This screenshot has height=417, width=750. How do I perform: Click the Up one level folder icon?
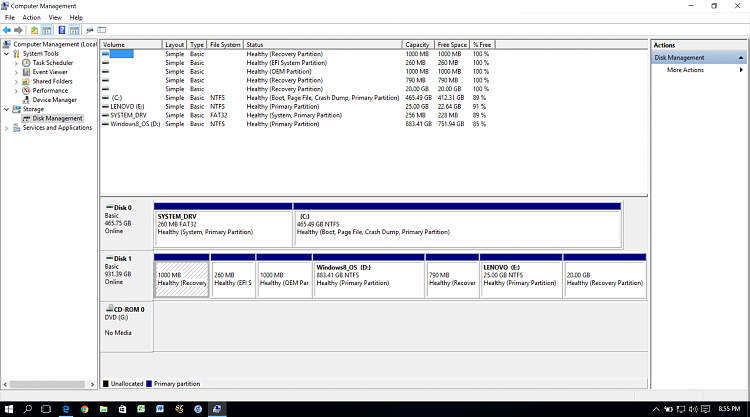(34, 30)
